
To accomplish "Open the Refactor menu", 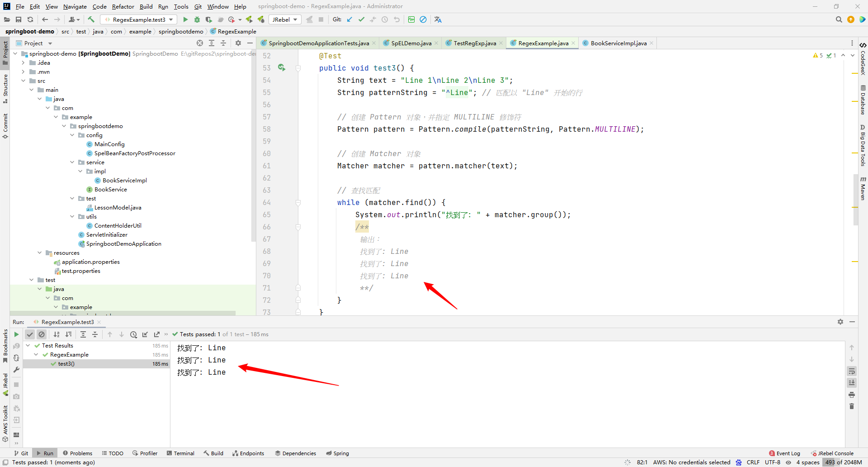I will pos(123,6).
